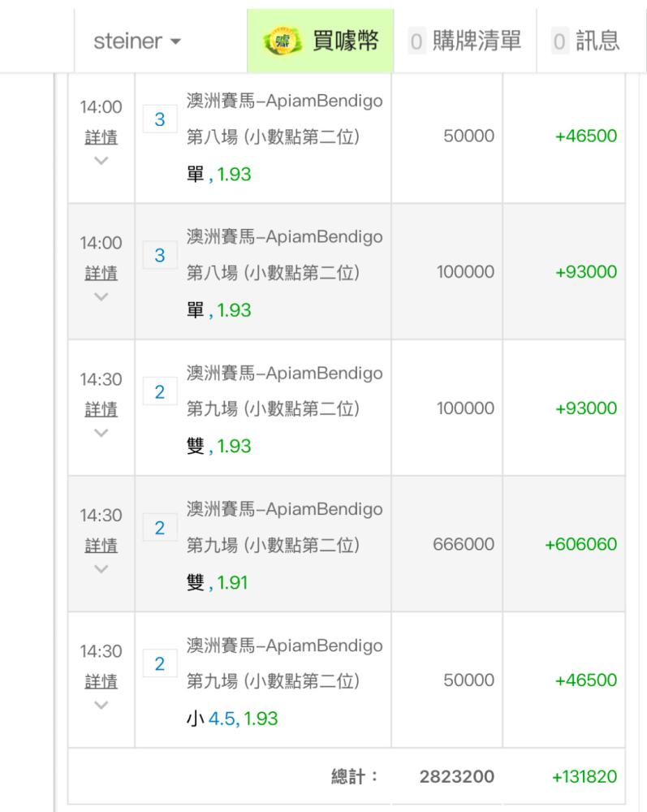Click number 3 badge in first row

[160, 119]
